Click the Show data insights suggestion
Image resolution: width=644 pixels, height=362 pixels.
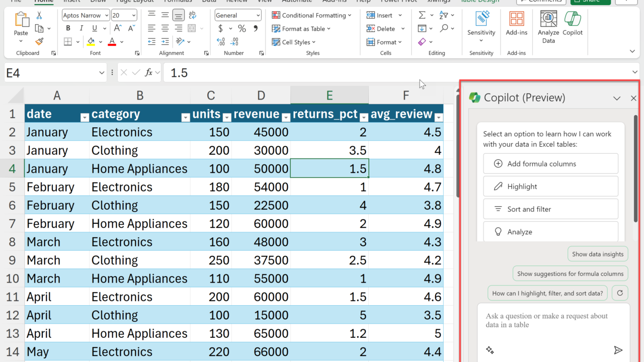pyautogui.click(x=598, y=254)
